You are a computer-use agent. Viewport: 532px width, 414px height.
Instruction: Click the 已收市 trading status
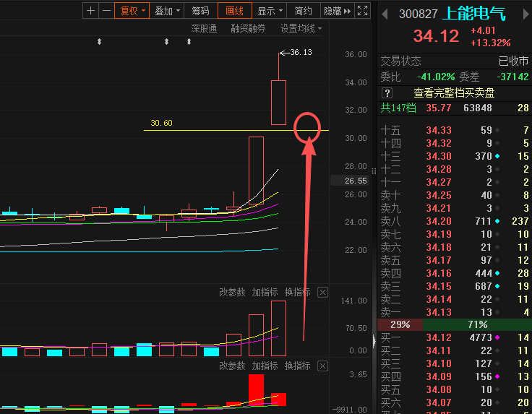(x=513, y=61)
